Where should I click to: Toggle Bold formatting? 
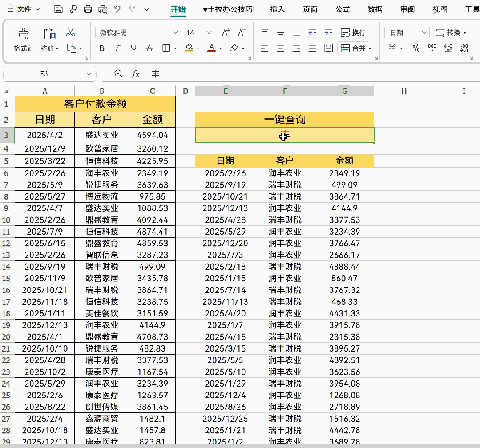click(x=102, y=48)
